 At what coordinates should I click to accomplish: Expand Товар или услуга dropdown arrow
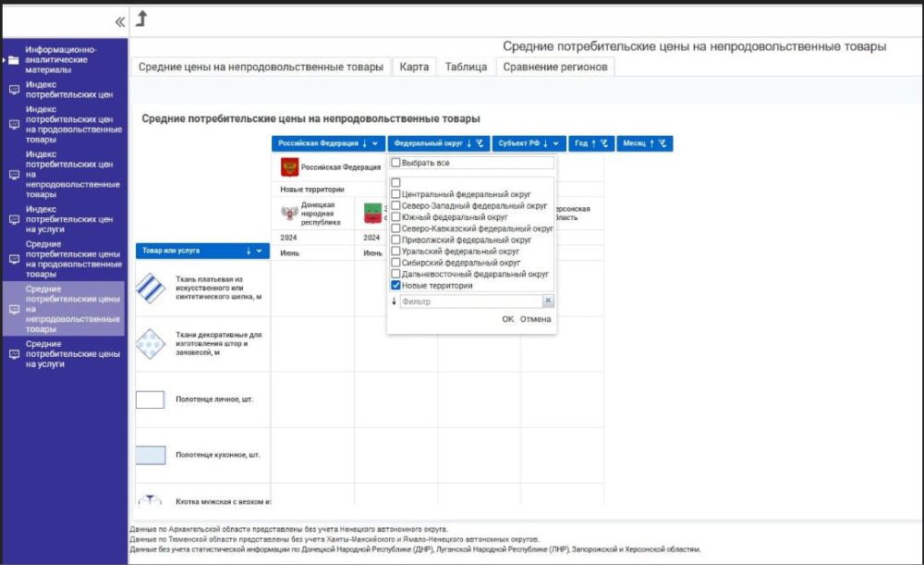point(259,251)
